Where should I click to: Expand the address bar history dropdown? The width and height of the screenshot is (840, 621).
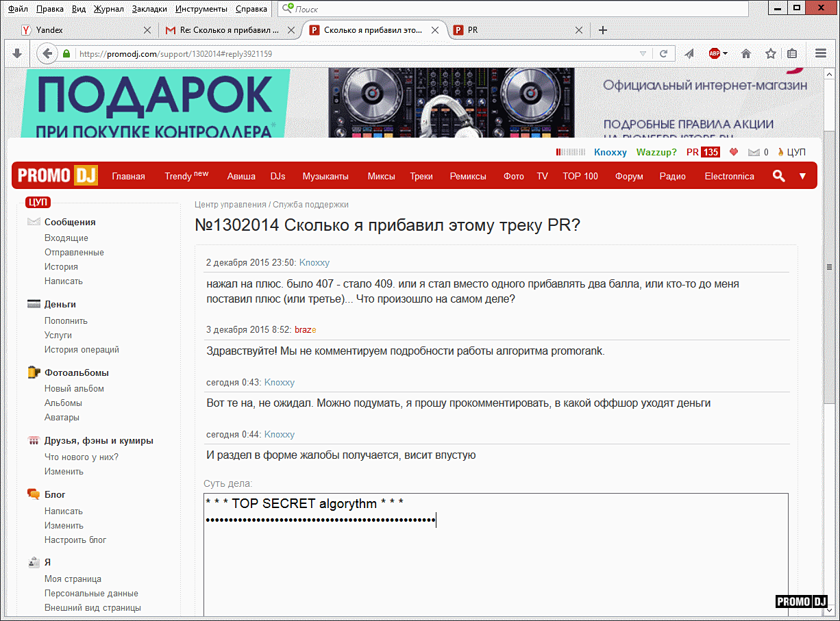click(643, 53)
